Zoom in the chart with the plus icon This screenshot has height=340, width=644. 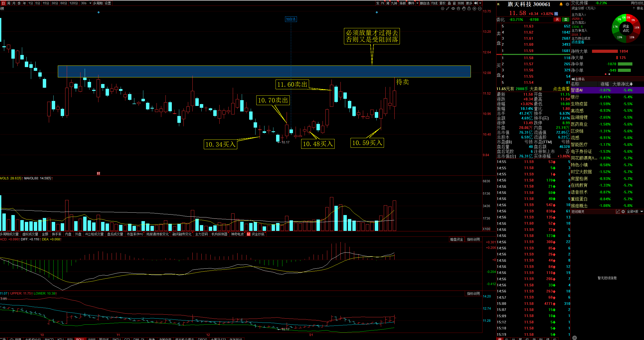474,9
